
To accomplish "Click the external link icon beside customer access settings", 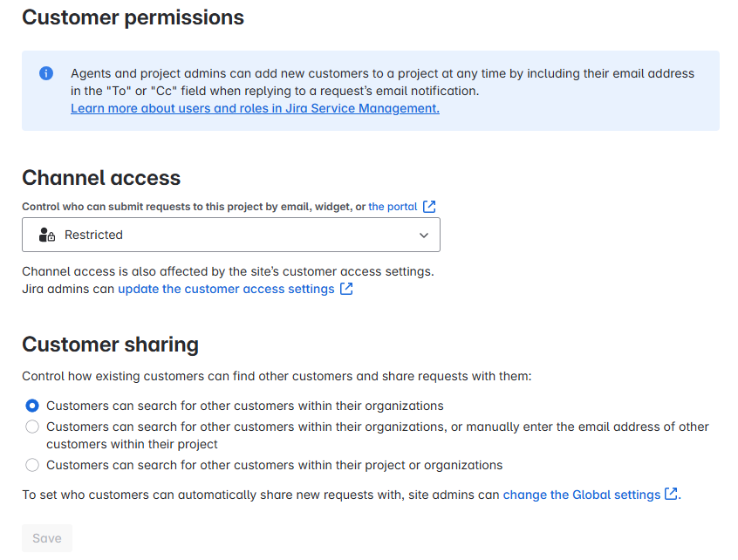I will (346, 288).
